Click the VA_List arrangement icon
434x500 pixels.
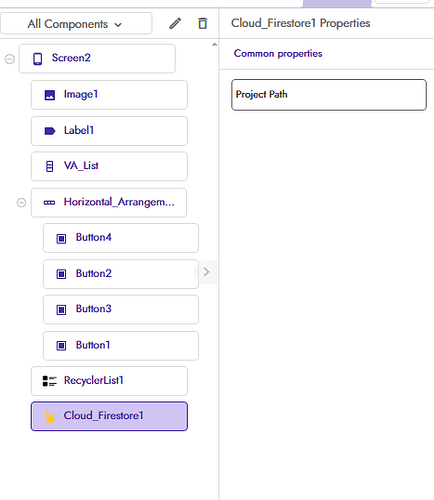coord(49,166)
